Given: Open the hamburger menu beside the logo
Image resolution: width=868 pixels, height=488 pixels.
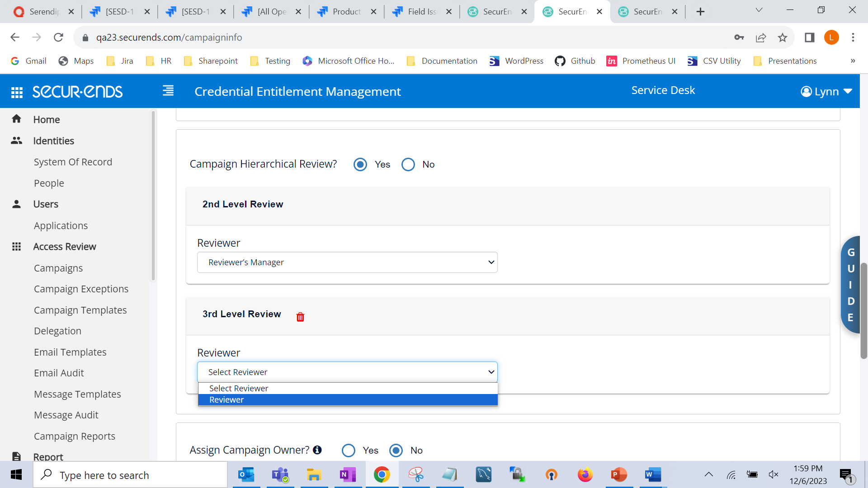Looking at the screenshot, I should pyautogui.click(x=168, y=90).
